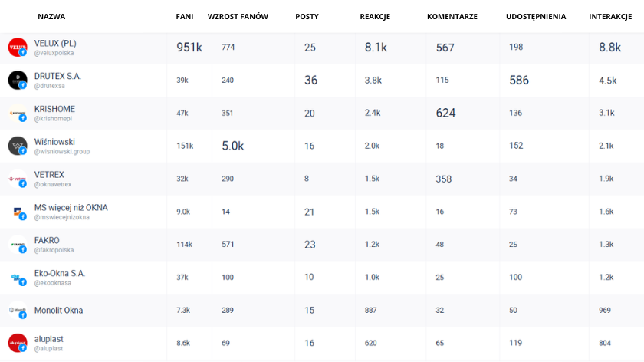Click the UDOSTĘPNIENIA column header
The width and height of the screenshot is (644, 362).
click(x=536, y=16)
